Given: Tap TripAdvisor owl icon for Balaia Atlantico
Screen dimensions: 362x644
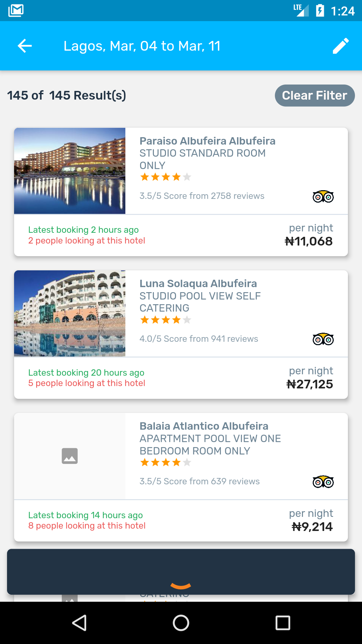Looking at the screenshot, I should pos(323,482).
